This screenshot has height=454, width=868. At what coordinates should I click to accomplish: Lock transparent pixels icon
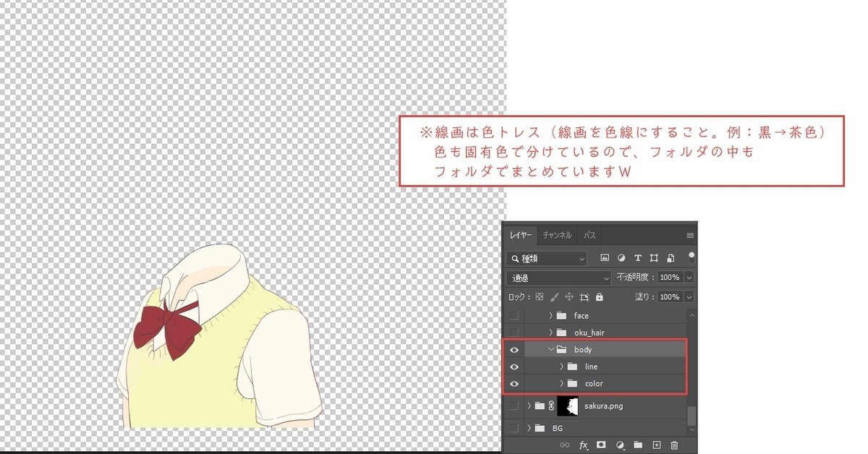[x=539, y=297]
